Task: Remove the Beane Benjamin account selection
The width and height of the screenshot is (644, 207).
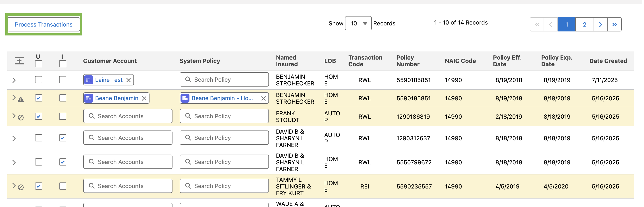Action: [144, 99]
